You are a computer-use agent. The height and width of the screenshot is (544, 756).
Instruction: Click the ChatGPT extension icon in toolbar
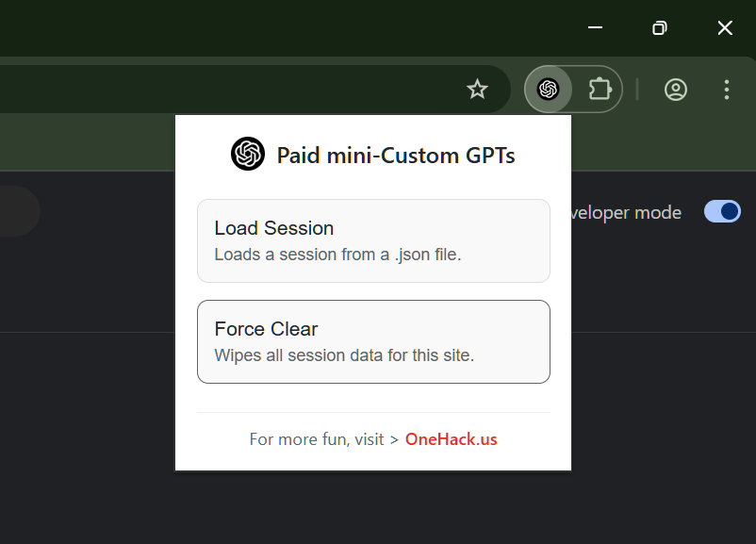point(548,90)
